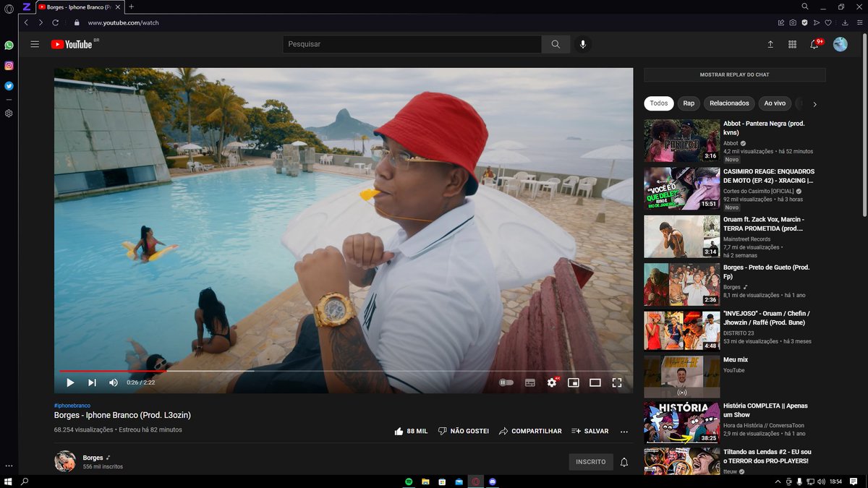868x488 pixels.
Task: Open the YouTube guide hamburger menu
Action: pos(35,44)
